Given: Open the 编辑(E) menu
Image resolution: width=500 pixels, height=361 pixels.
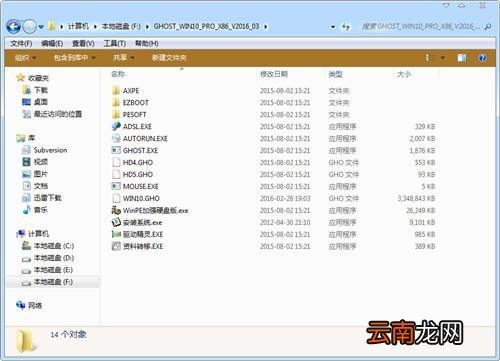Looking at the screenshot, I should coord(52,43).
